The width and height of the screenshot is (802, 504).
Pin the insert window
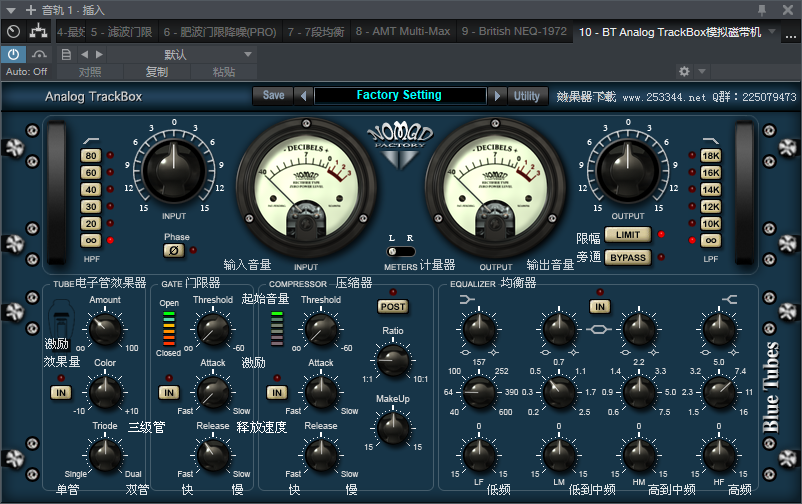click(x=762, y=10)
